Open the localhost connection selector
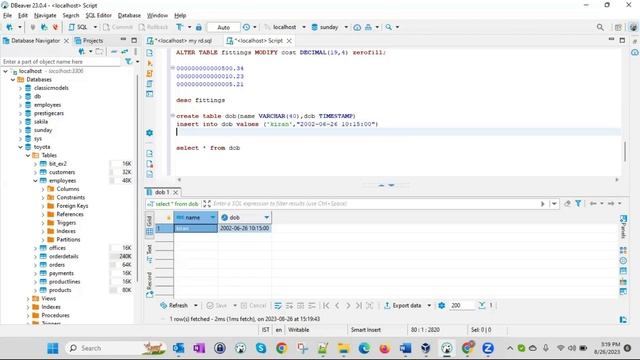The width and height of the screenshot is (640, 360). click(x=285, y=27)
